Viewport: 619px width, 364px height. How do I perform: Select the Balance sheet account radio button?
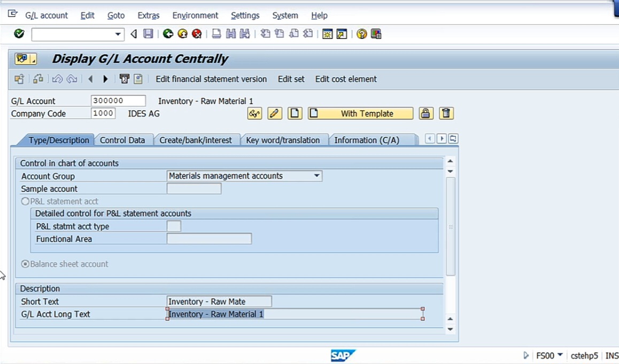pos(25,264)
